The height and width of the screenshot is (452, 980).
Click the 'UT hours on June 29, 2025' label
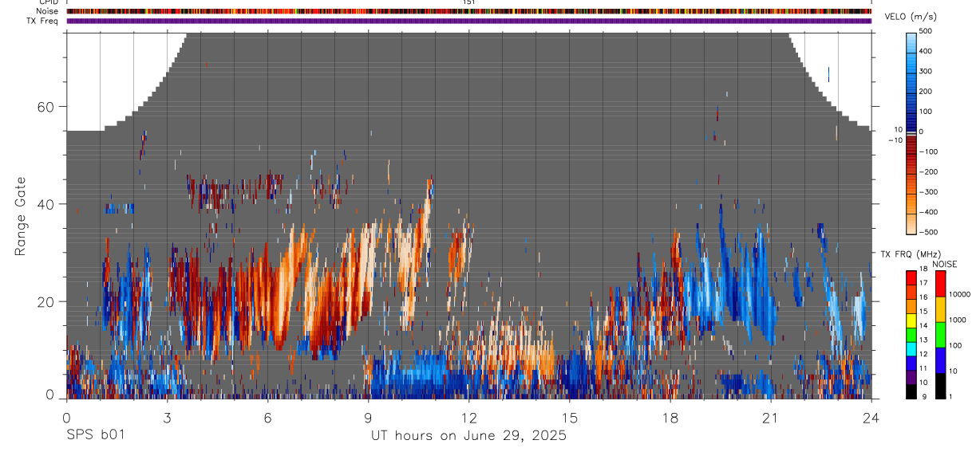(x=468, y=436)
